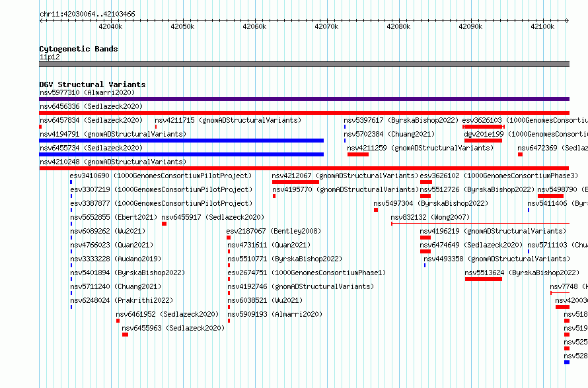Click the nsv5977310 (Almarri2020) purple variant bar
The image size is (588, 388).
pos(304,99)
